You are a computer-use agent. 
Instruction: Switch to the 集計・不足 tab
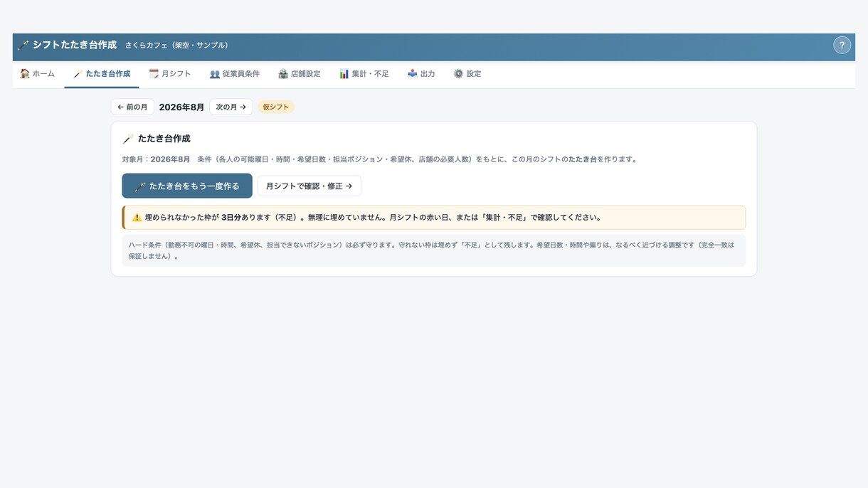[x=364, y=74]
